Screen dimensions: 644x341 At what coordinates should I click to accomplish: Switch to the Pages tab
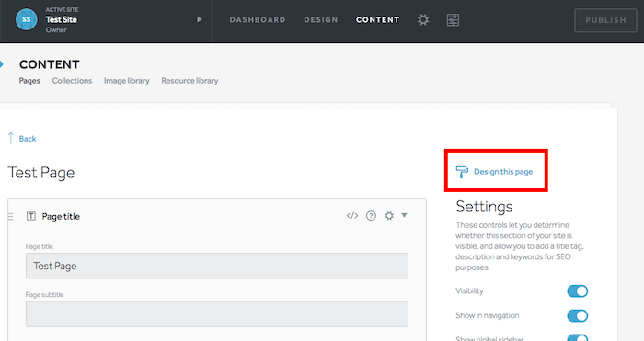[x=29, y=81]
